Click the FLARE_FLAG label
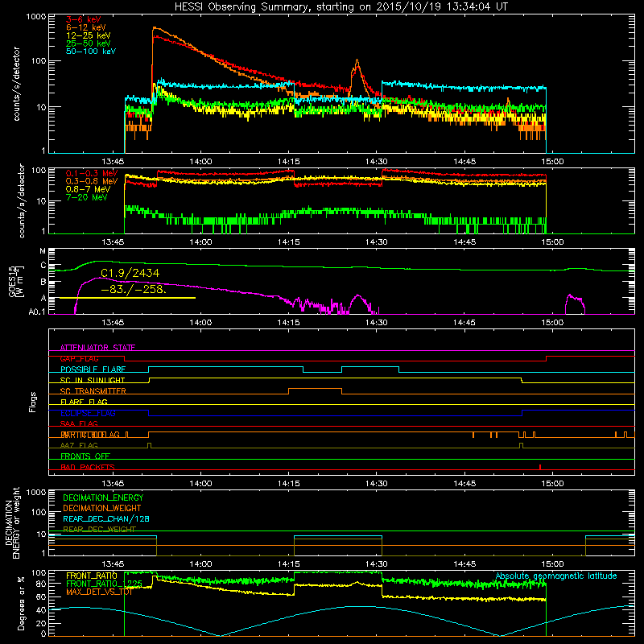Image resolution: width=644 pixels, height=644 pixels. pyautogui.click(x=84, y=402)
